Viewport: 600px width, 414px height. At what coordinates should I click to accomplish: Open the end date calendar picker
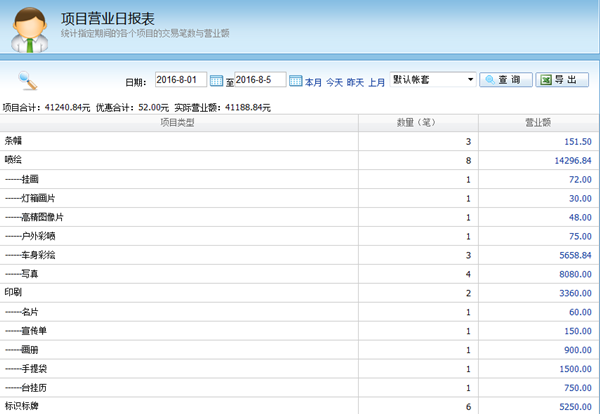tap(295, 80)
